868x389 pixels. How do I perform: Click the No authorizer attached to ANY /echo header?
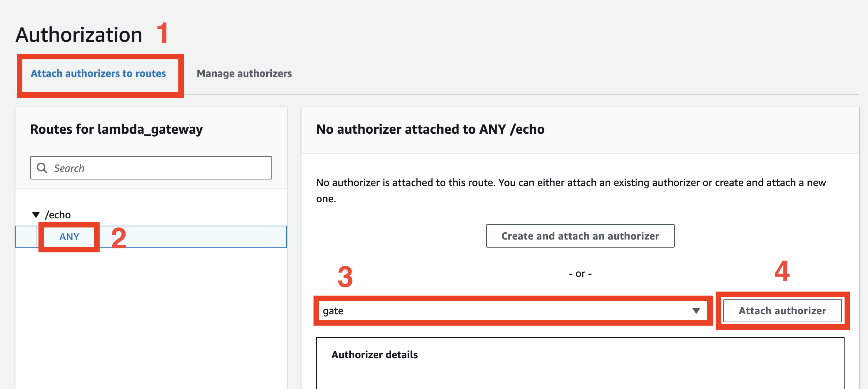point(430,129)
